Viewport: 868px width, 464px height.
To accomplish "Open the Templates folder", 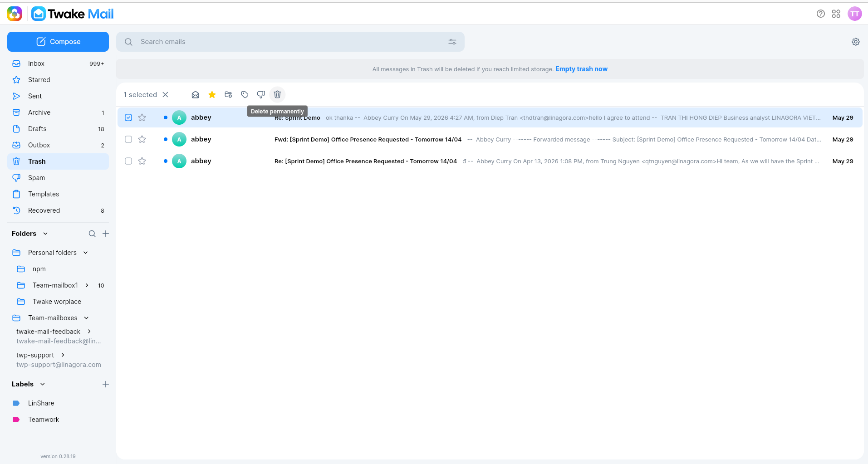I will coord(58,194).
